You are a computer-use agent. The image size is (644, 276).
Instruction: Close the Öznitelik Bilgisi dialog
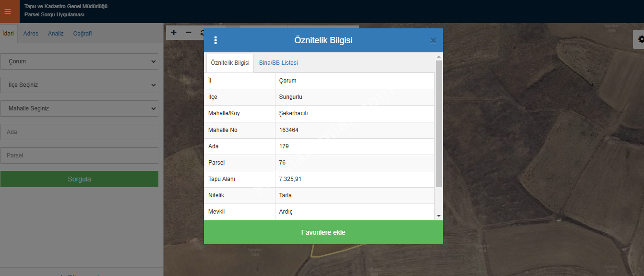(433, 40)
